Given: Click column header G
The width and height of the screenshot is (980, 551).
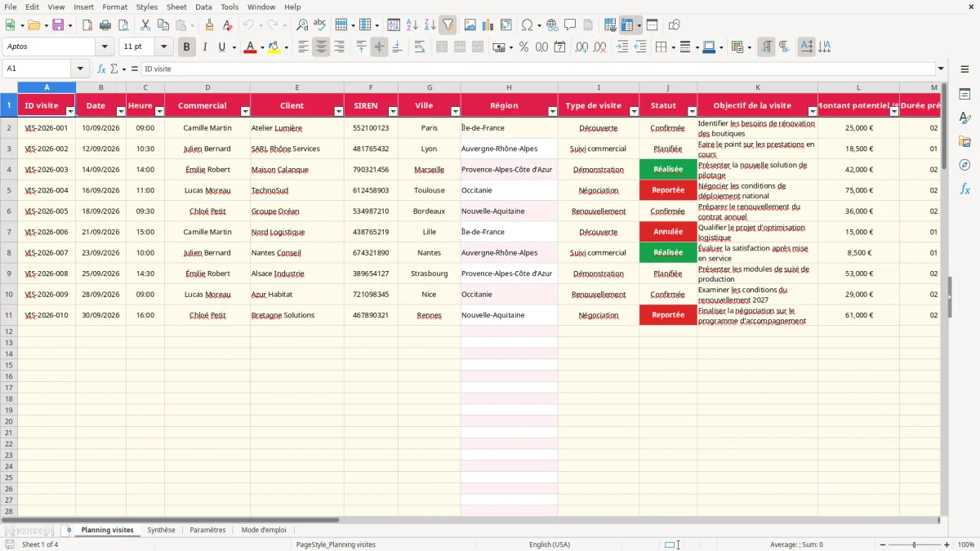Looking at the screenshot, I should click(430, 87).
